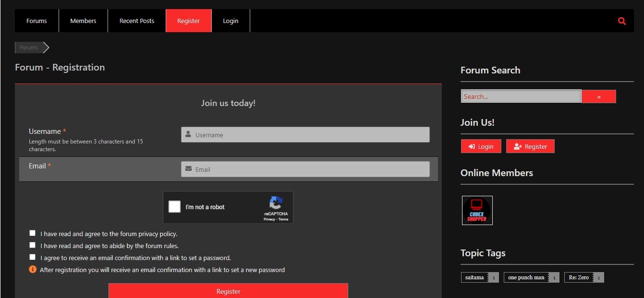The height and width of the screenshot is (298, 644).
Task: Click the reCAPTCHA logo
Action: pos(276,203)
